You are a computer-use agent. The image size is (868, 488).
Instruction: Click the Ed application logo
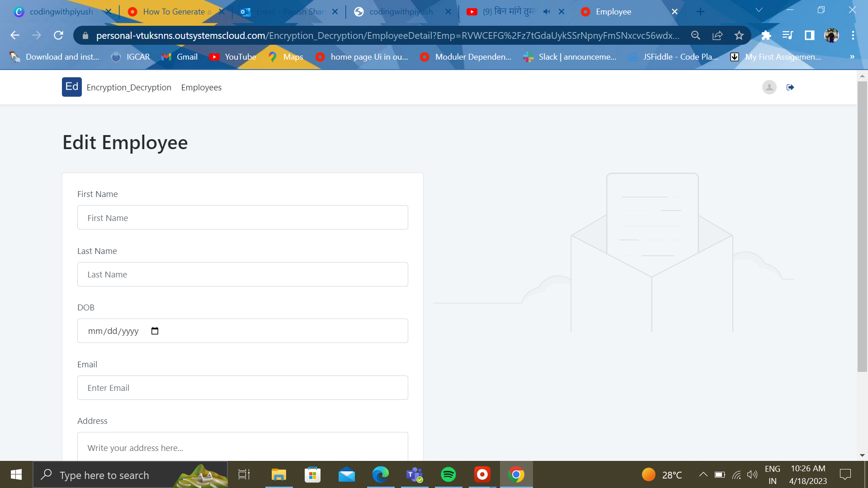click(x=71, y=87)
